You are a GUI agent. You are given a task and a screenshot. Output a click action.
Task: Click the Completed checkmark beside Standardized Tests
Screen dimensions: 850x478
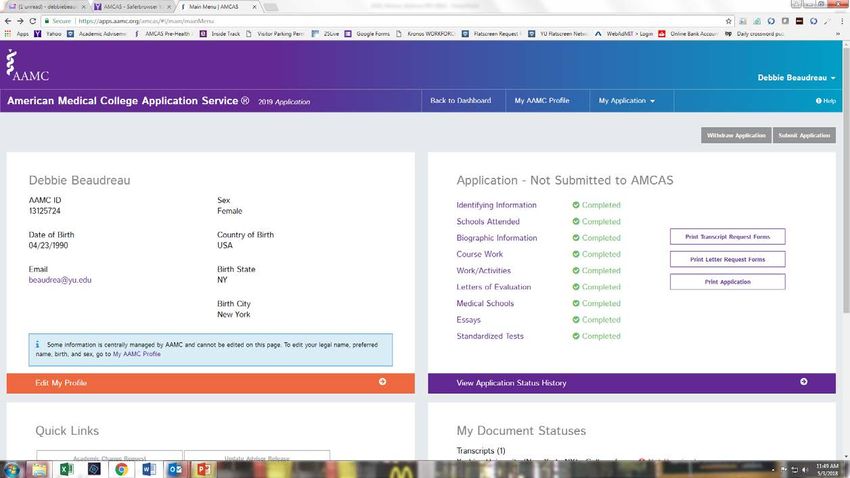click(576, 336)
